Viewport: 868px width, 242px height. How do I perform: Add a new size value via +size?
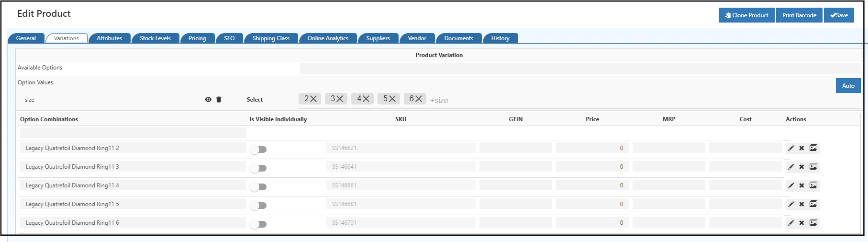439,100
